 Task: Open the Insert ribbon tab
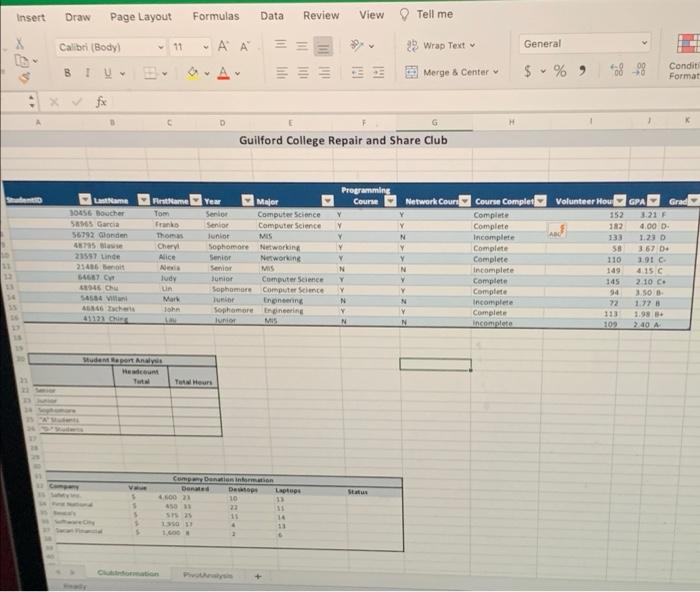coord(31,17)
